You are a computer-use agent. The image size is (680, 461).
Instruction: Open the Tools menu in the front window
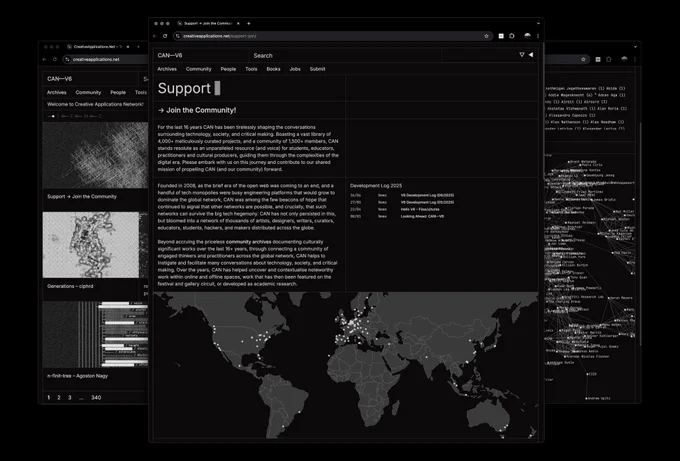251,69
